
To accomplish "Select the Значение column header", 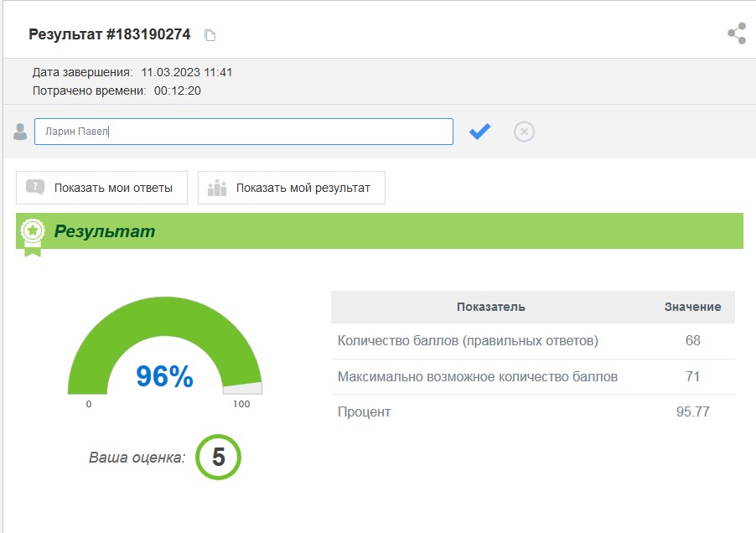I will pyautogui.click(x=692, y=307).
